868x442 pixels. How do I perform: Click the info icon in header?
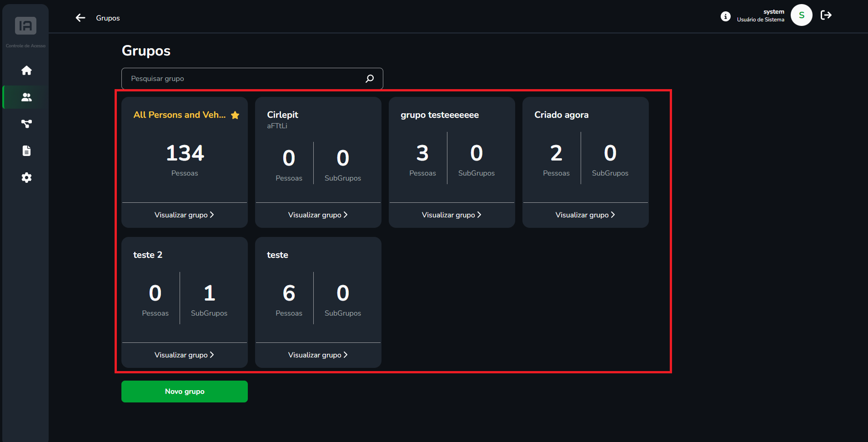[x=726, y=16]
